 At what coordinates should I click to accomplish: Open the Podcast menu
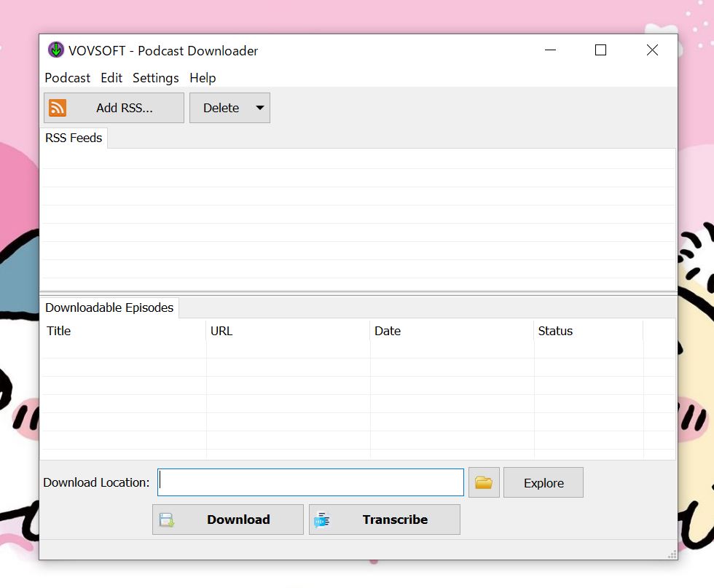tap(67, 78)
